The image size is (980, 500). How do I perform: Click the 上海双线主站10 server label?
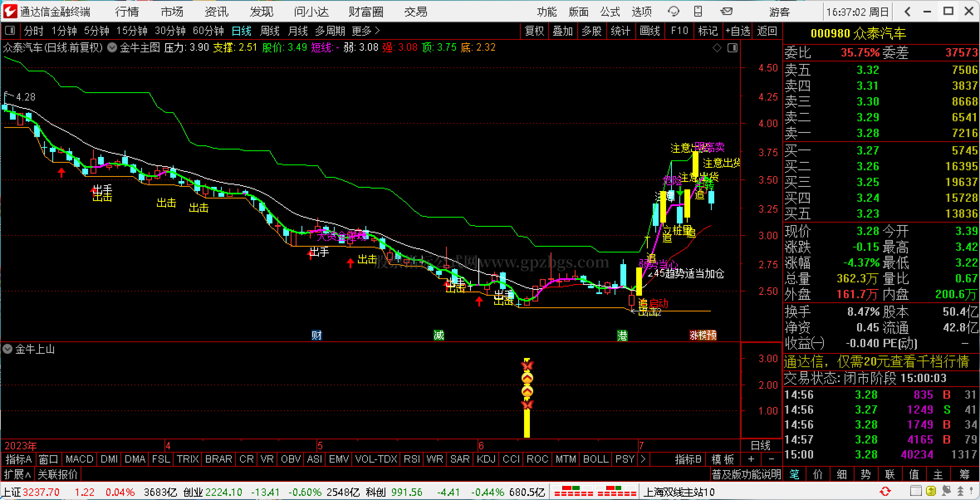point(679,492)
